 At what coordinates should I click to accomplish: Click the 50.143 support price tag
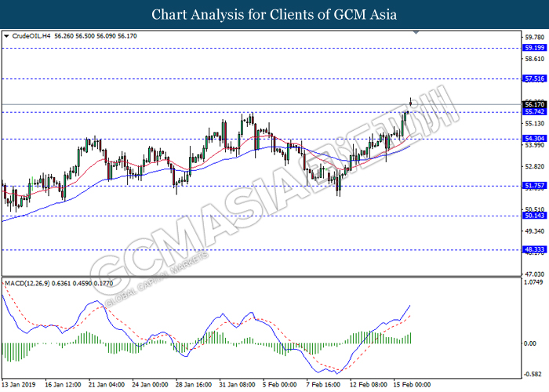pos(533,215)
